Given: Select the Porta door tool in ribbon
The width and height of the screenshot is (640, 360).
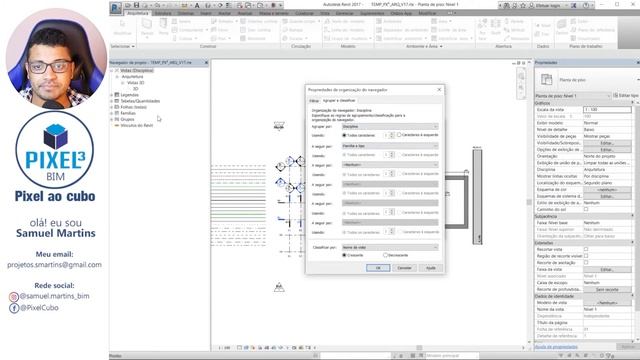Looking at the screenshot, I should point(163,27).
